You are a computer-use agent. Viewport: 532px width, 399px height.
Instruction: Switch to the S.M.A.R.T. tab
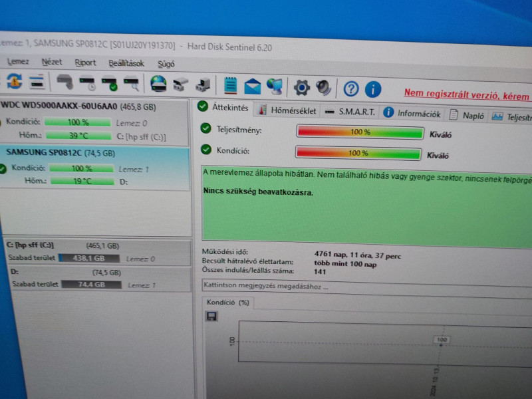point(350,112)
